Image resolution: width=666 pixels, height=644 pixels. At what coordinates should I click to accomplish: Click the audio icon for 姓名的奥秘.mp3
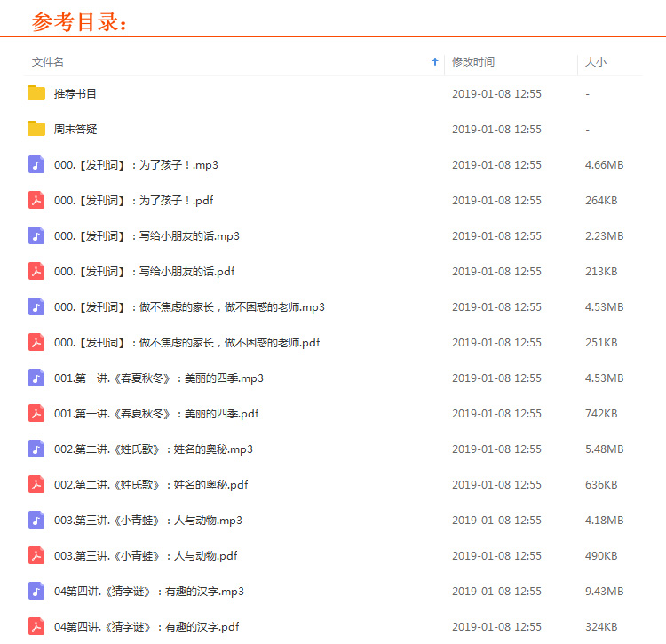(36, 449)
